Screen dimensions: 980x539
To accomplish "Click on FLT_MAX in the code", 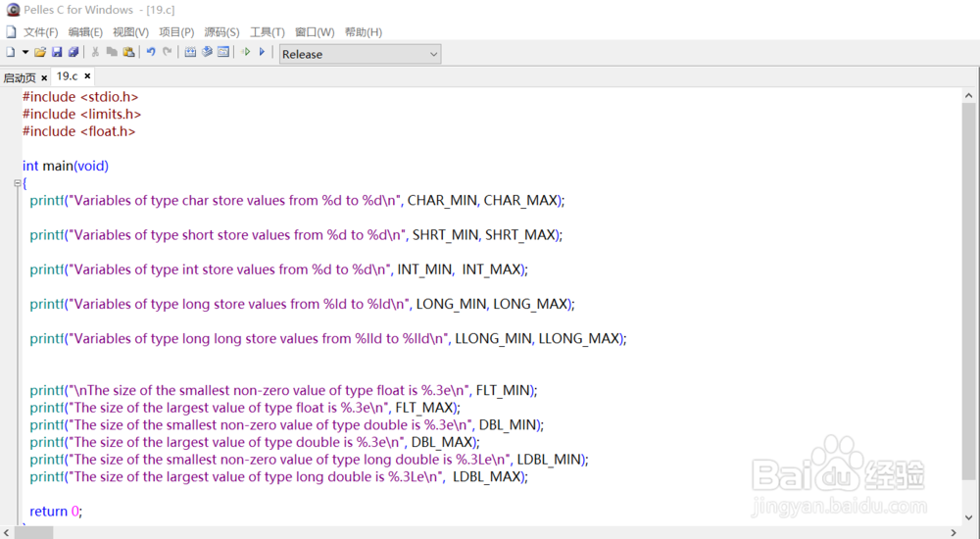I will tap(424, 408).
